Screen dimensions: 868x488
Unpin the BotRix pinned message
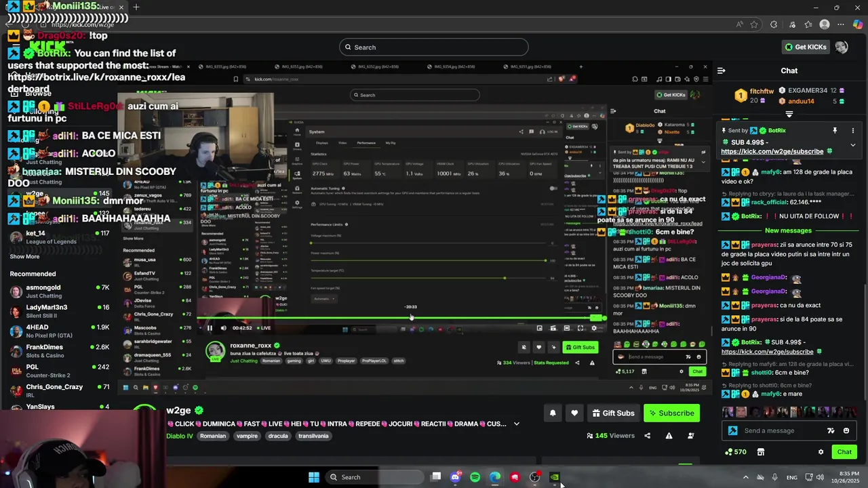point(835,130)
